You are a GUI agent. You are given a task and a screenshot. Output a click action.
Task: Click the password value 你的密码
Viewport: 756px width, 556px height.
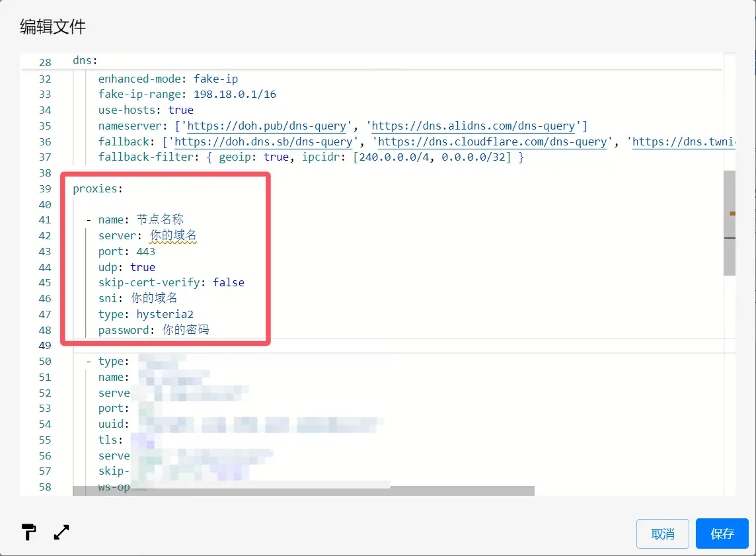coord(186,330)
